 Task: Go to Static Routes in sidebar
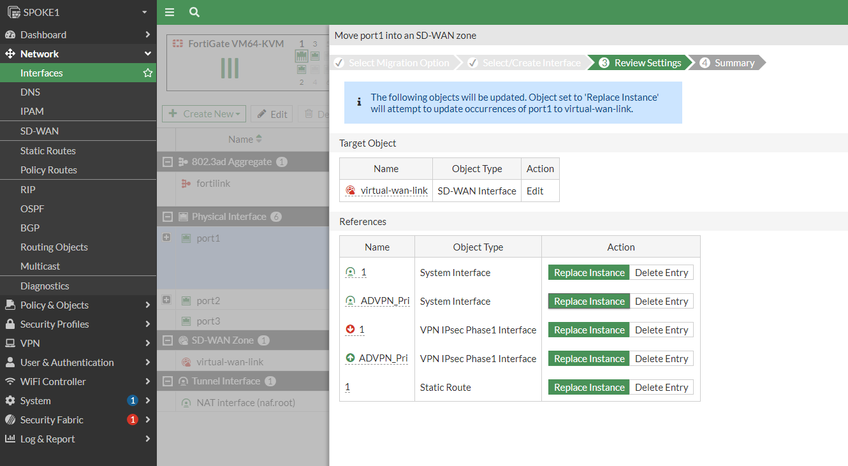[x=48, y=151]
